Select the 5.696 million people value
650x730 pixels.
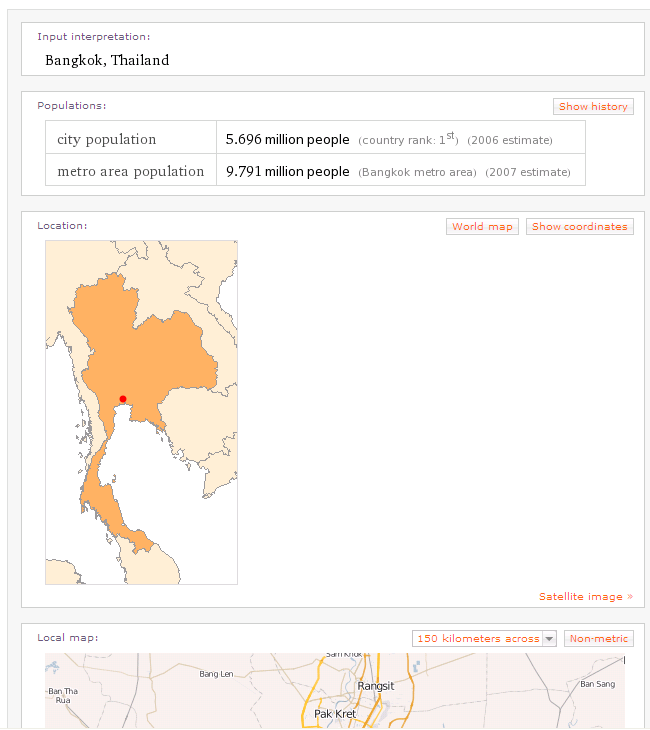(x=288, y=140)
